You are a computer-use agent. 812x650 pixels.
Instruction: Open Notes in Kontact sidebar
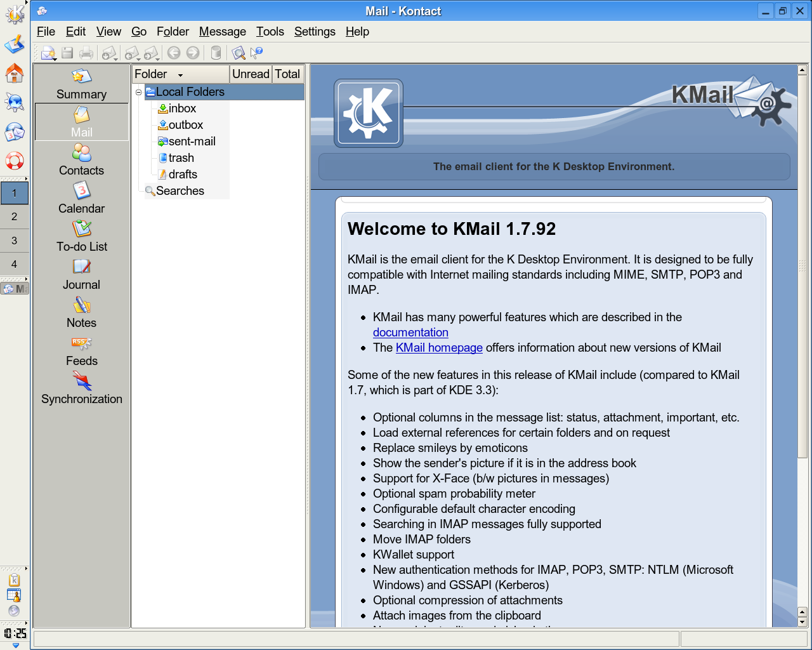(x=81, y=312)
